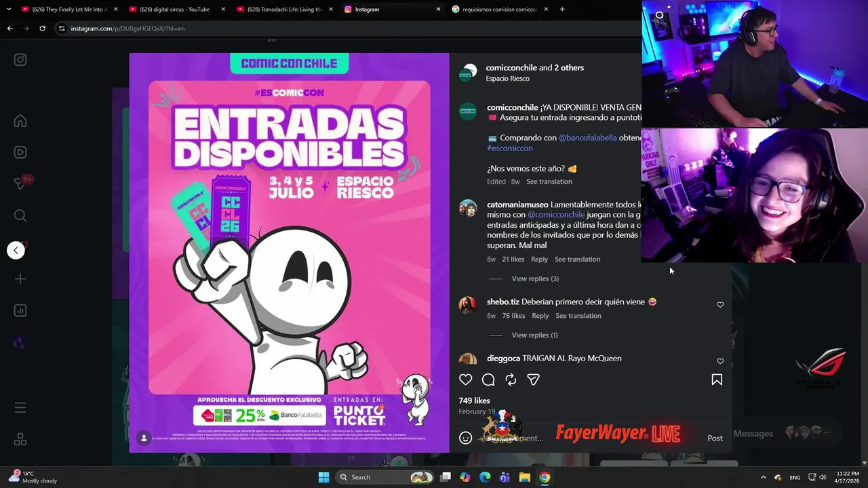Go back with browser back arrow
The image size is (868, 488).
pyautogui.click(x=9, y=28)
